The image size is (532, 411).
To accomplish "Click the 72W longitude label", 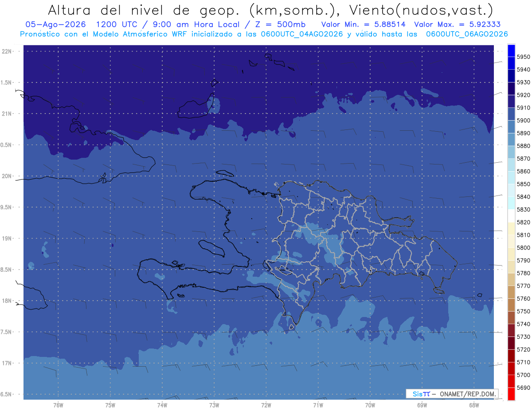I will click(x=266, y=405).
